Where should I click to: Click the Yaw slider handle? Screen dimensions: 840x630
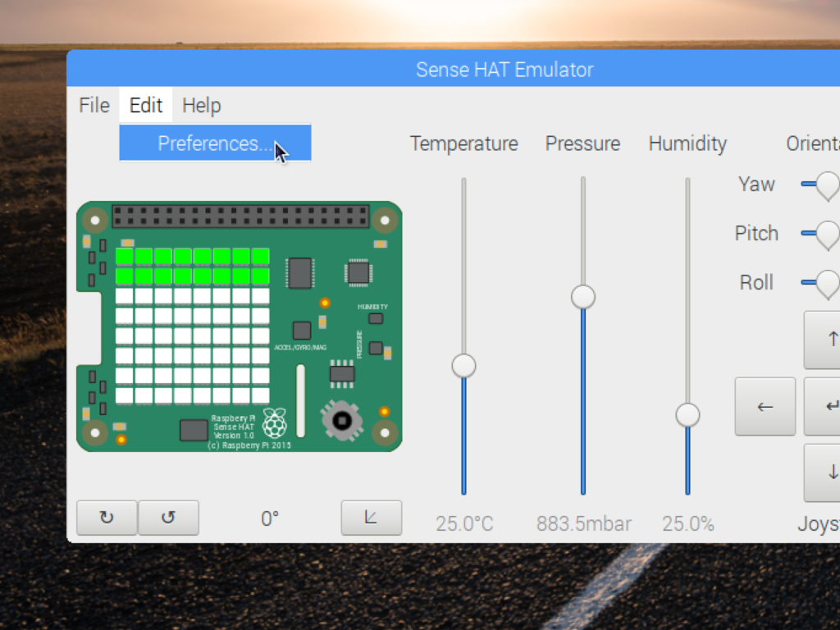pyautogui.click(x=828, y=185)
